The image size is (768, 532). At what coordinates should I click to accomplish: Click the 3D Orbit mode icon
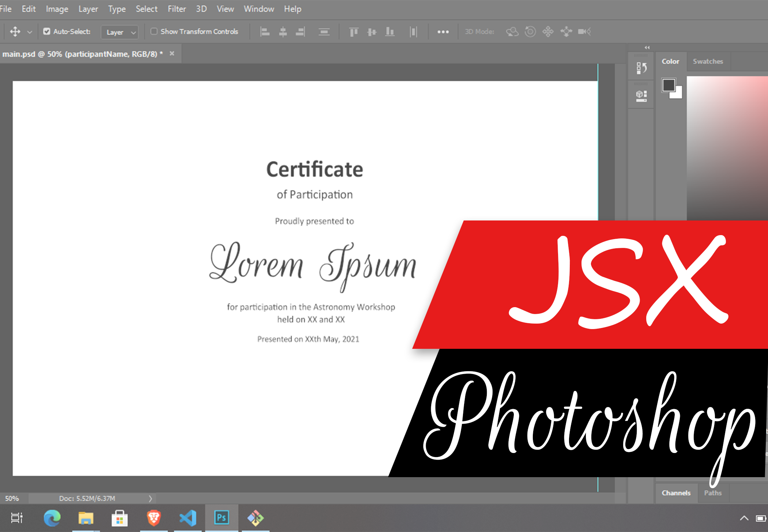point(512,32)
